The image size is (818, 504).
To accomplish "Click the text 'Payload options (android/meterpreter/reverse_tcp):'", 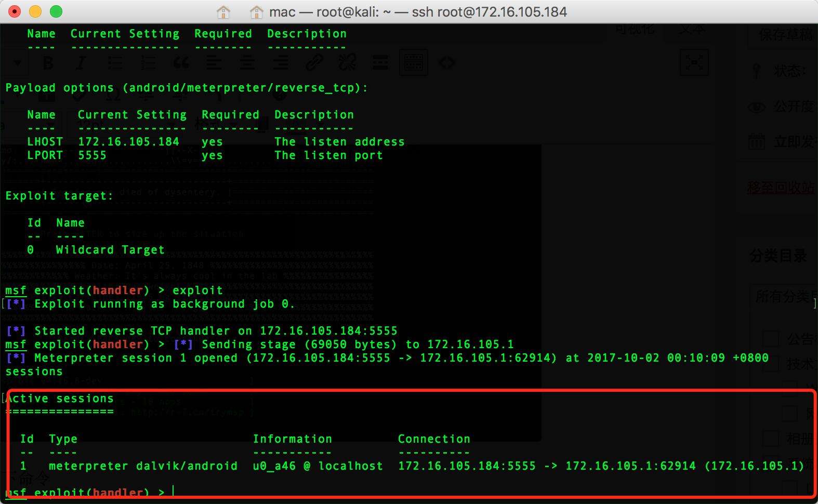I will click(187, 88).
